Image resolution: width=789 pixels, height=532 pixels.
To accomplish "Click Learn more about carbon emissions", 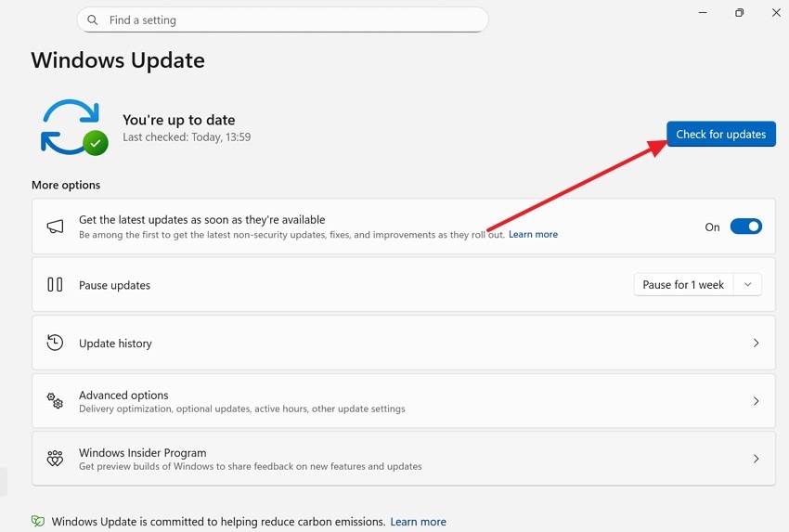I will click(418, 522).
